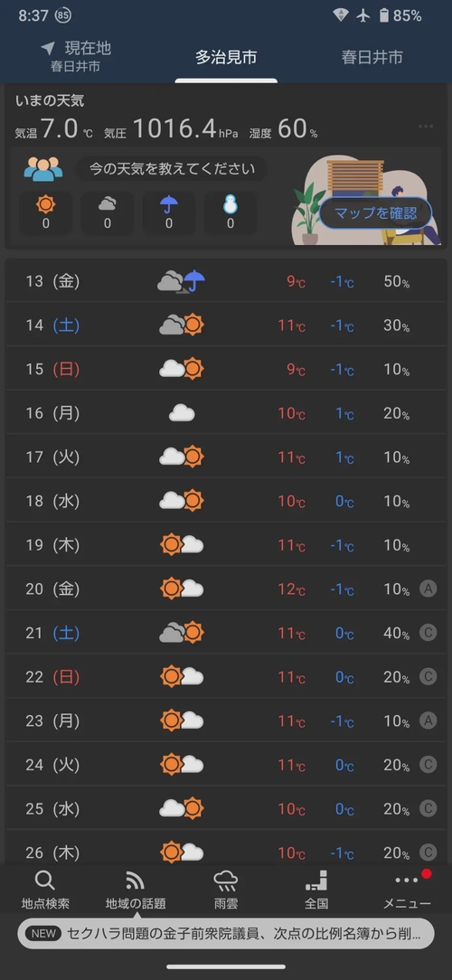Tap reliability badge A on 20 (金)
The image size is (452, 980).
pyautogui.click(x=428, y=589)
